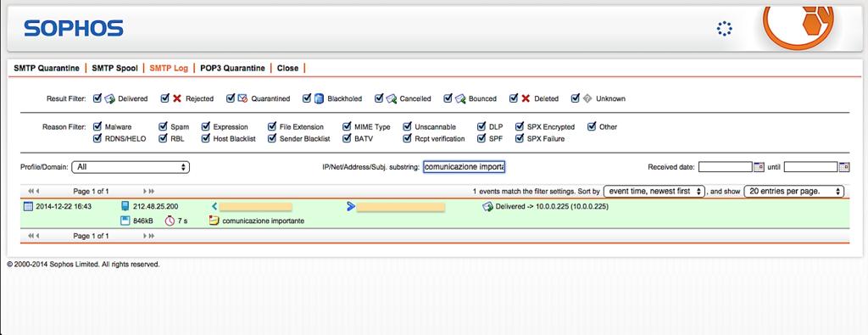Click the Quarantined envelope icon
Image resolution: width=868 pixels, height=335 pixels.
243,98
